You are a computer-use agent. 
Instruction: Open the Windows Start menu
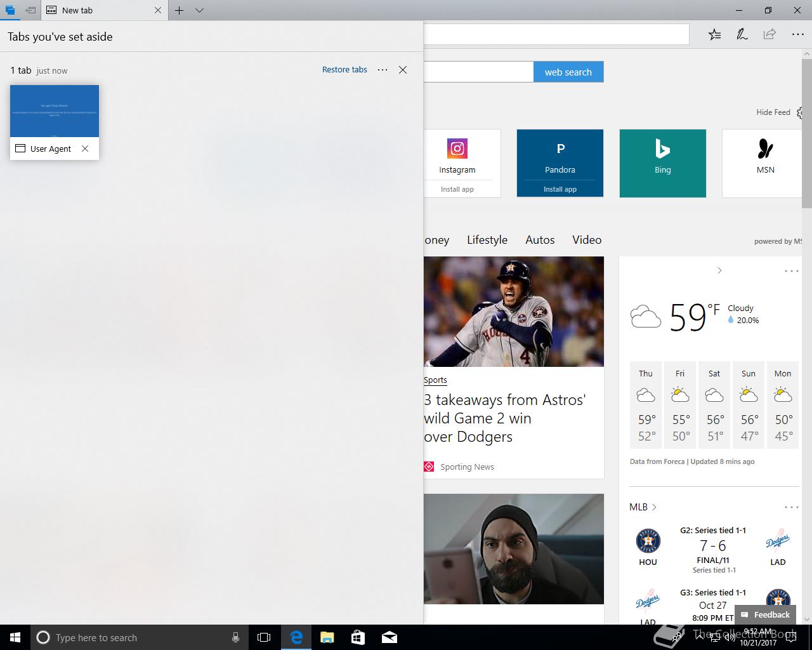click(15, 637)
